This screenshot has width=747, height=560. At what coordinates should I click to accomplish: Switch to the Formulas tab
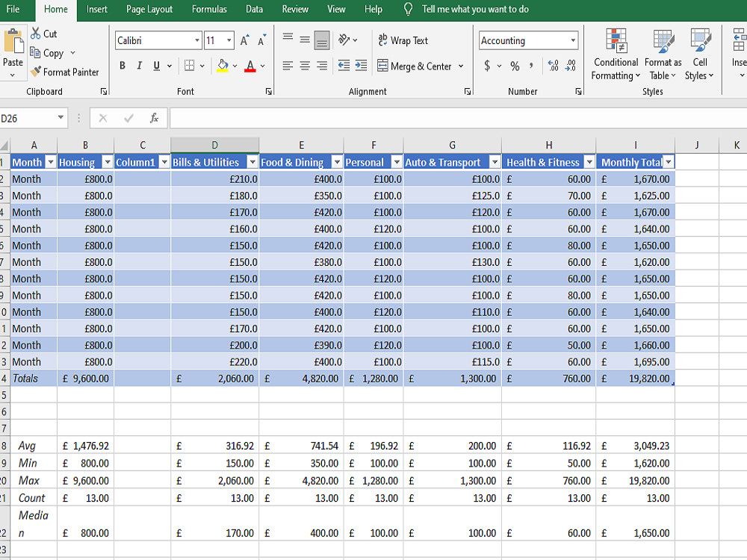click(x=209, y=9)
